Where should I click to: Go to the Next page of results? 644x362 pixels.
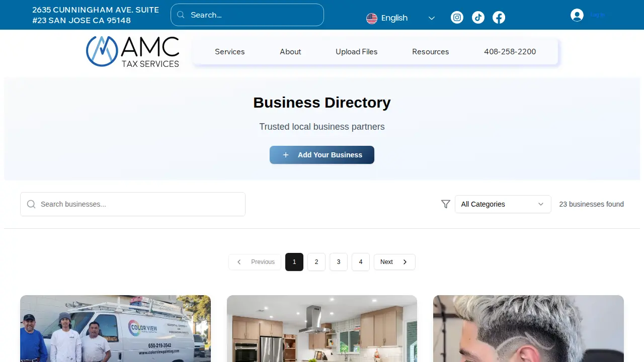[x=394, y=262]
